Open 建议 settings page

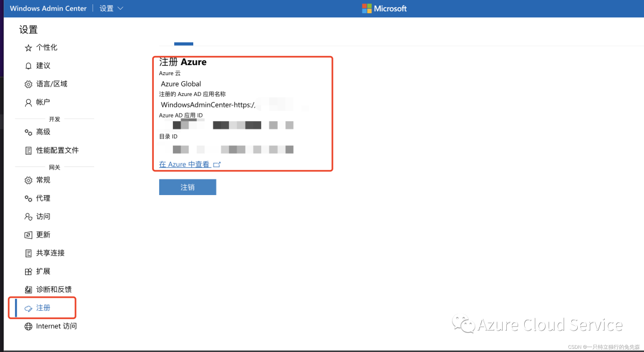point(43,66)
